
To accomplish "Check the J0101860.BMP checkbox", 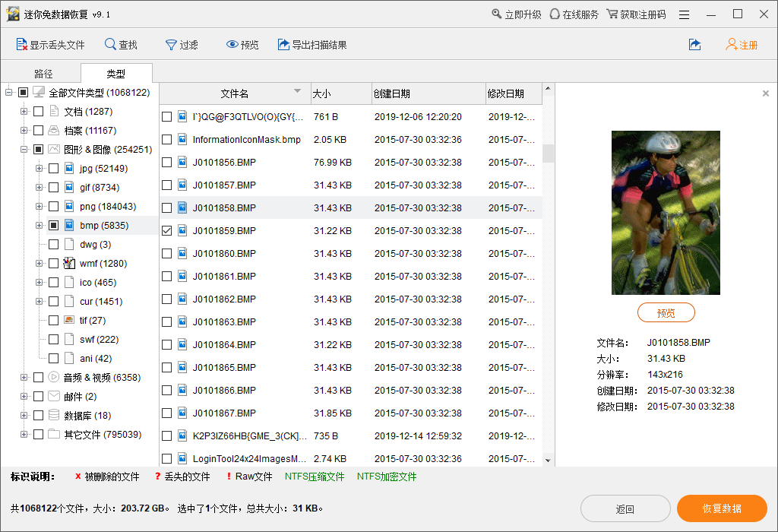I will pyautogui.click(x=166, y=254).
